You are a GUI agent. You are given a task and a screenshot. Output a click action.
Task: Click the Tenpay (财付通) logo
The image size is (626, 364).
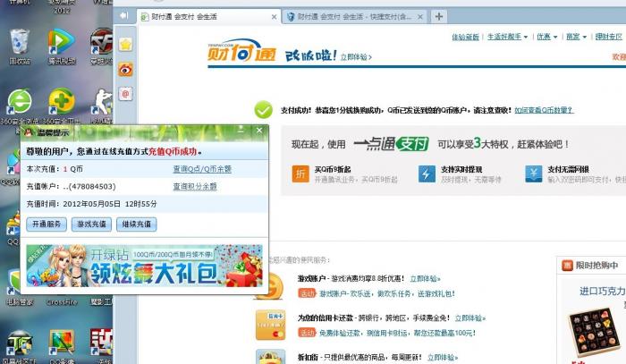tap(242, 50)
